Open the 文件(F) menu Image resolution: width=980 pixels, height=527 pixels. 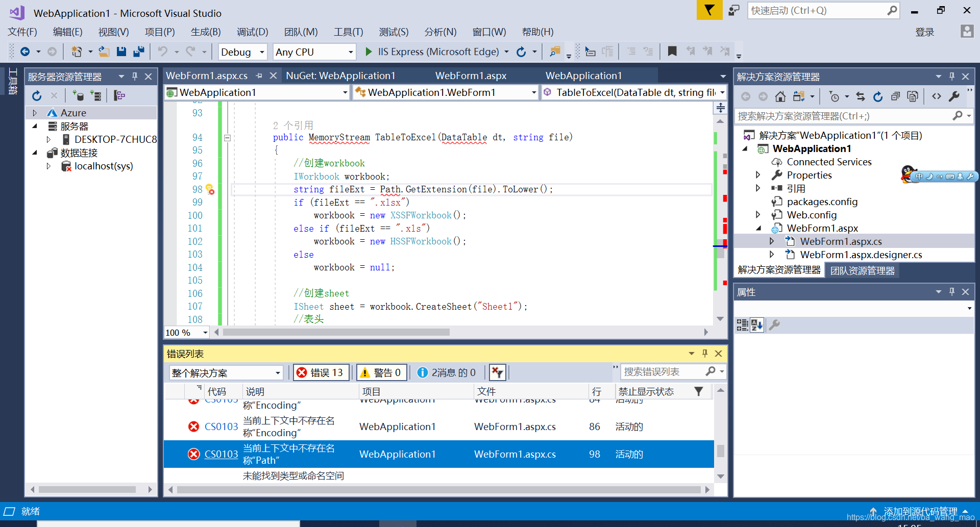pyautogui.click(x=22, y=32)
